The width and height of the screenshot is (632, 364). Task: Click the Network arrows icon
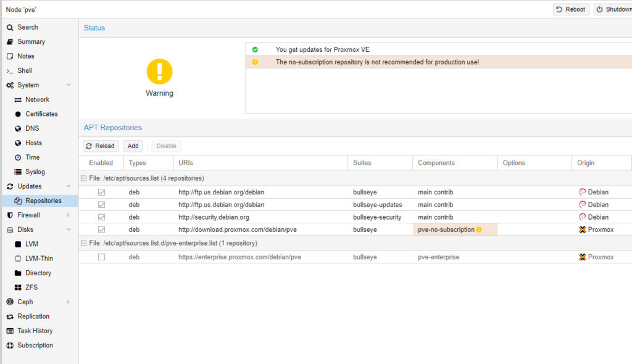pos(18,99)
